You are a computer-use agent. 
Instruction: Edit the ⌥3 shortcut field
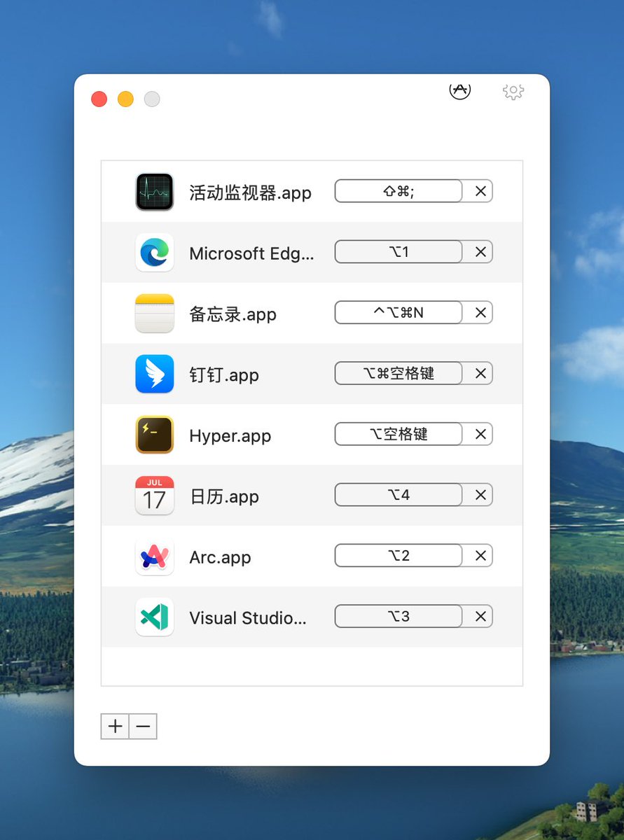398,617
